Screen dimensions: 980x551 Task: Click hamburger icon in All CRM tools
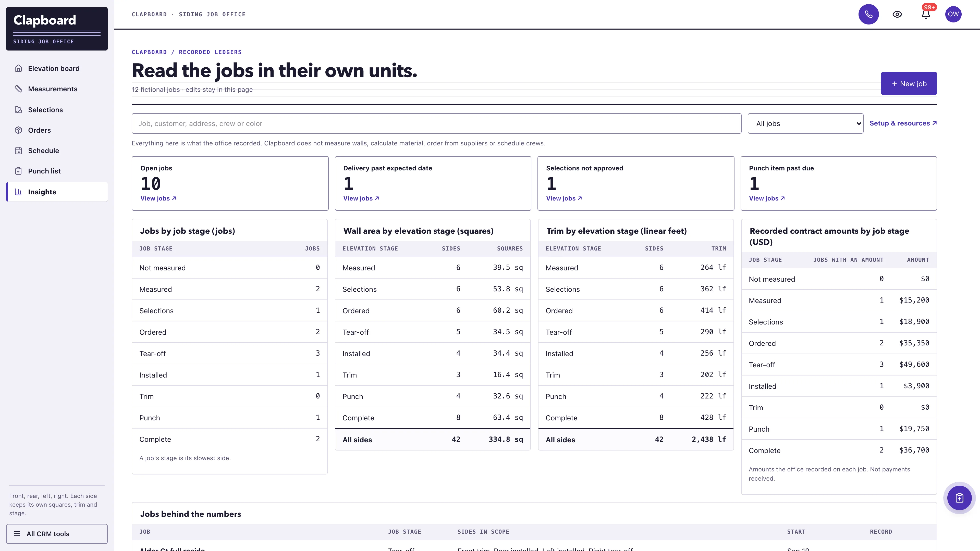coord(17,533)
